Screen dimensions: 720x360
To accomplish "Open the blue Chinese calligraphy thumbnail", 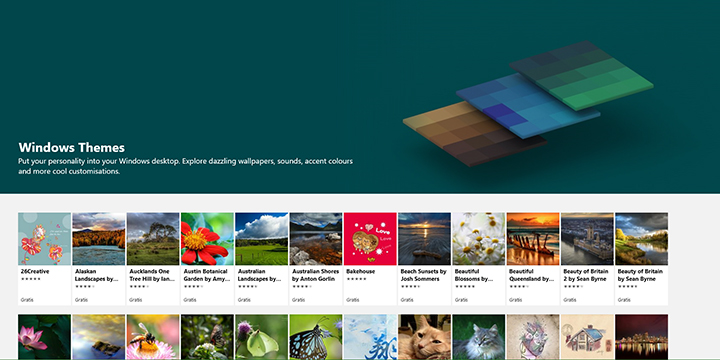I will coord(370,337).
